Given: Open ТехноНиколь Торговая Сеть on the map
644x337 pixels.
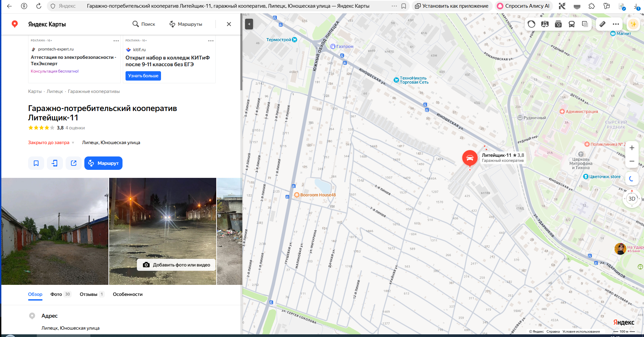Looking at the screenshot, I should click(x=411, y=80).
